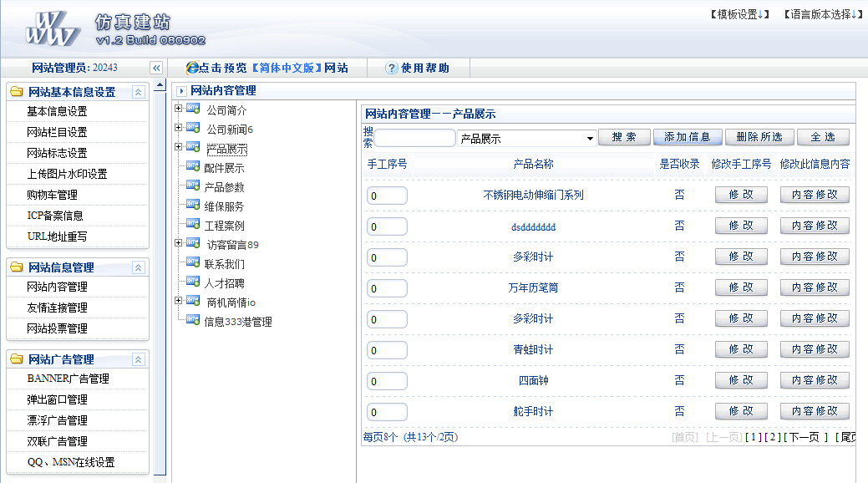
Task: Click the arrow icon before 网站内容管理 header
Action: point(181,91)
